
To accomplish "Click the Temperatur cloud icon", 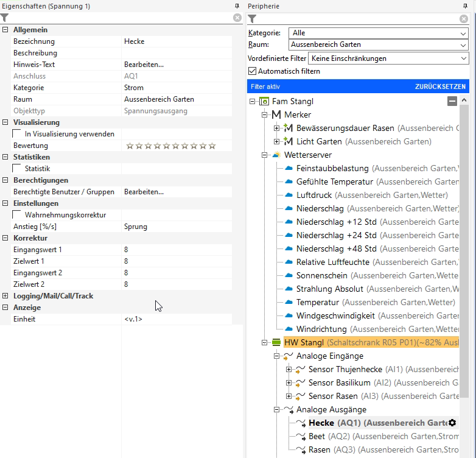I will pyautogui.click(x=289, y=302).
